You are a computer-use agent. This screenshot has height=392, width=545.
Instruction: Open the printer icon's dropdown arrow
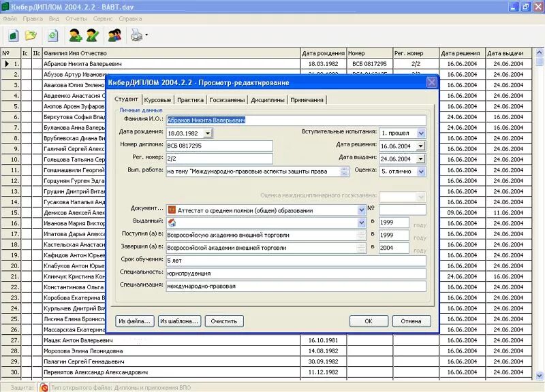146,35
